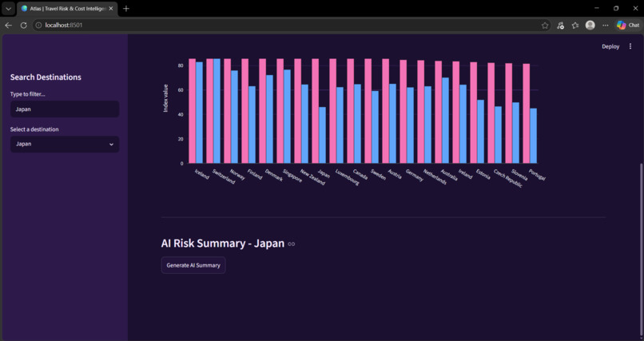Minimize the browser window
Viewport: 644px width, 341px height.
pos(597,8)
